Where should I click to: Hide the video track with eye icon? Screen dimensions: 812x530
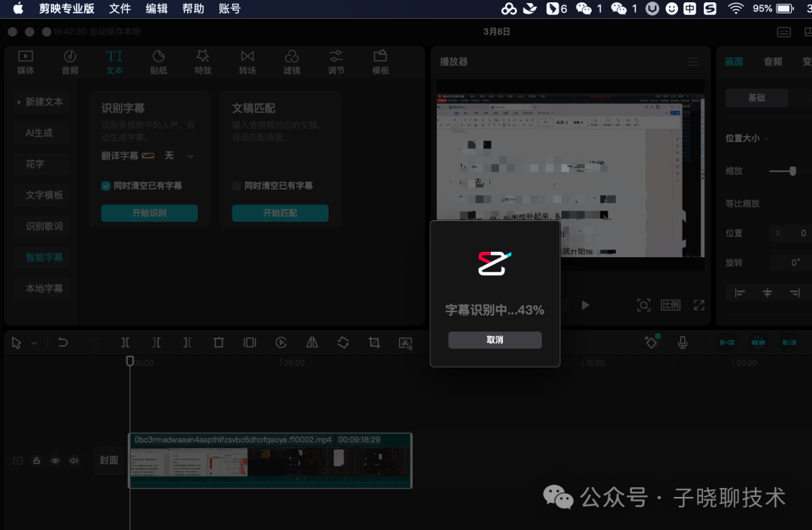pos(55,461)
